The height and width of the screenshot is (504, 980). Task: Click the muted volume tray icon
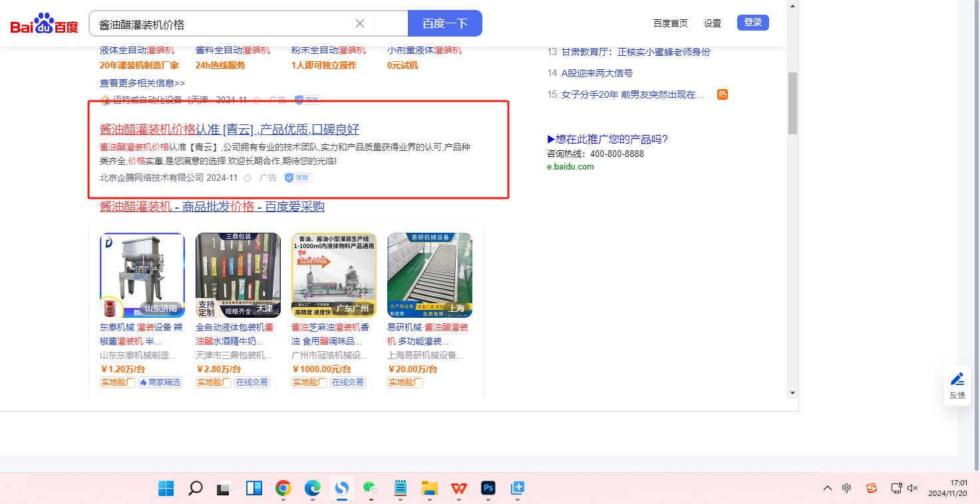(x=913, y=488)
